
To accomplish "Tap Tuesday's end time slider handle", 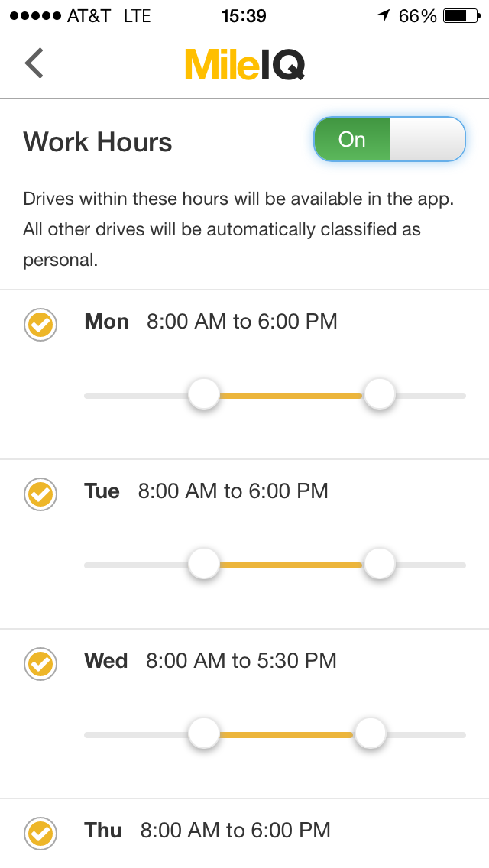I will click(x=379, y=565).
